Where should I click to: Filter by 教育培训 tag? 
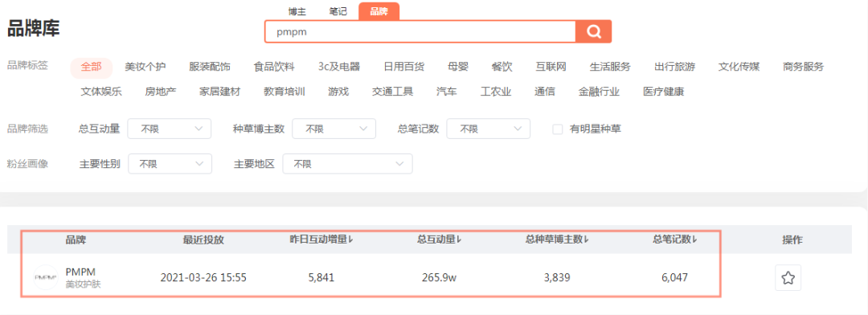click(285, 92)
